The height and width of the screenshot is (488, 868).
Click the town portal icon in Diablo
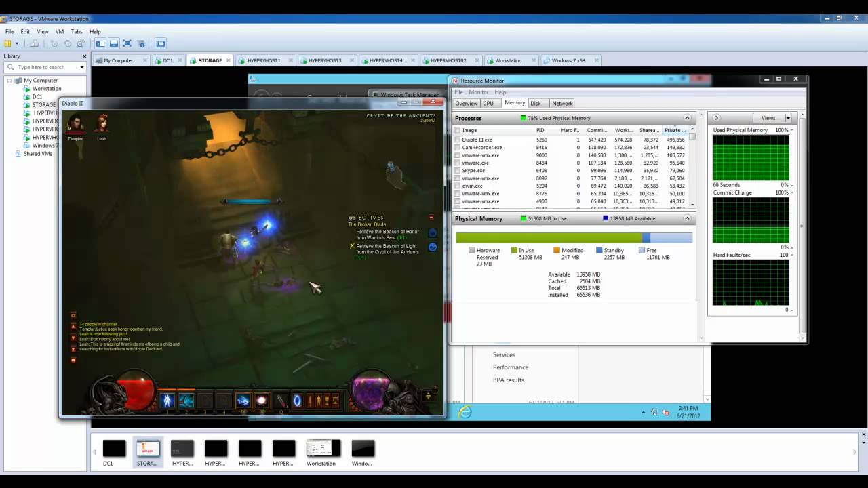pos(297,401)
